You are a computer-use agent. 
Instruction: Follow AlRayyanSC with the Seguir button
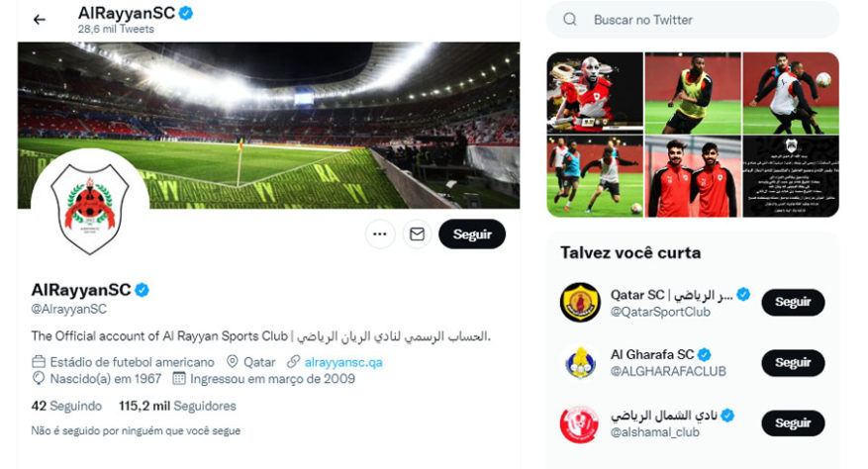coord(472,234)
